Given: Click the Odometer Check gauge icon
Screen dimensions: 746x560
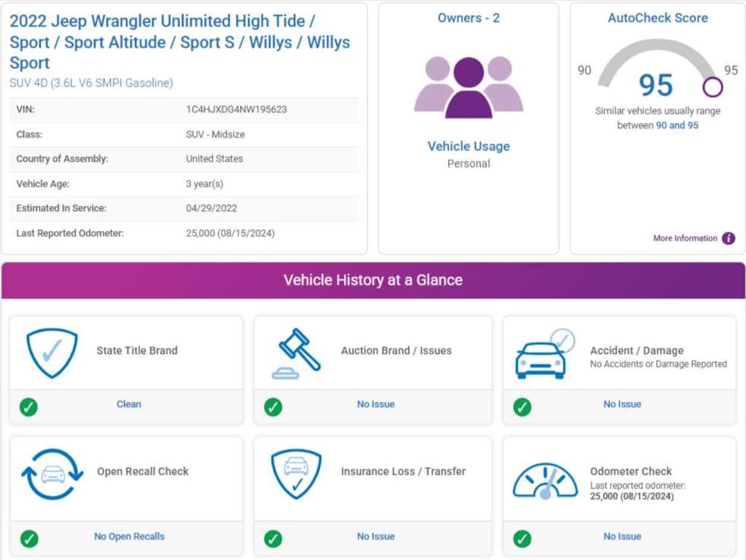Looking at the screenshot, I should 545,481.
